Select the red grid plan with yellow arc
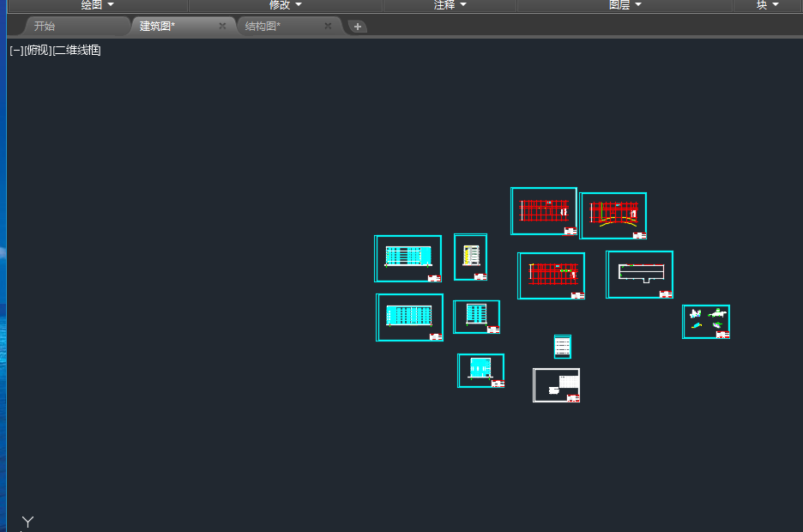 (613, 215)
